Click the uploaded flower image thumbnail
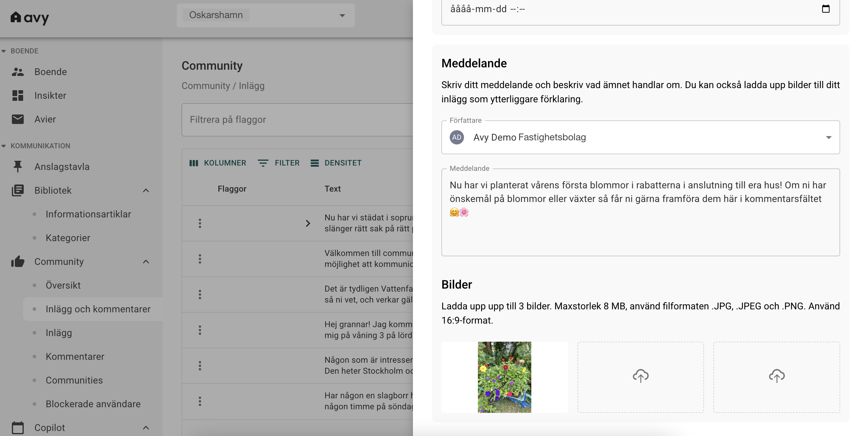The width and height of the screenshot is (868, 436). point(504,377)
